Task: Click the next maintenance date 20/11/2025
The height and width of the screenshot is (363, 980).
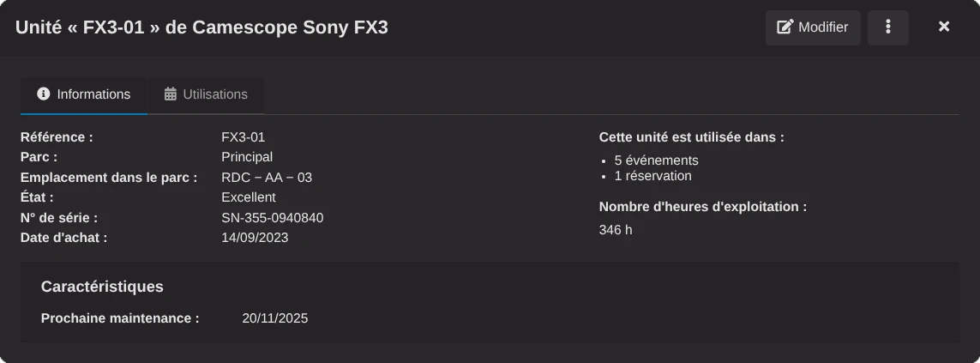Action: click(275, 318)
